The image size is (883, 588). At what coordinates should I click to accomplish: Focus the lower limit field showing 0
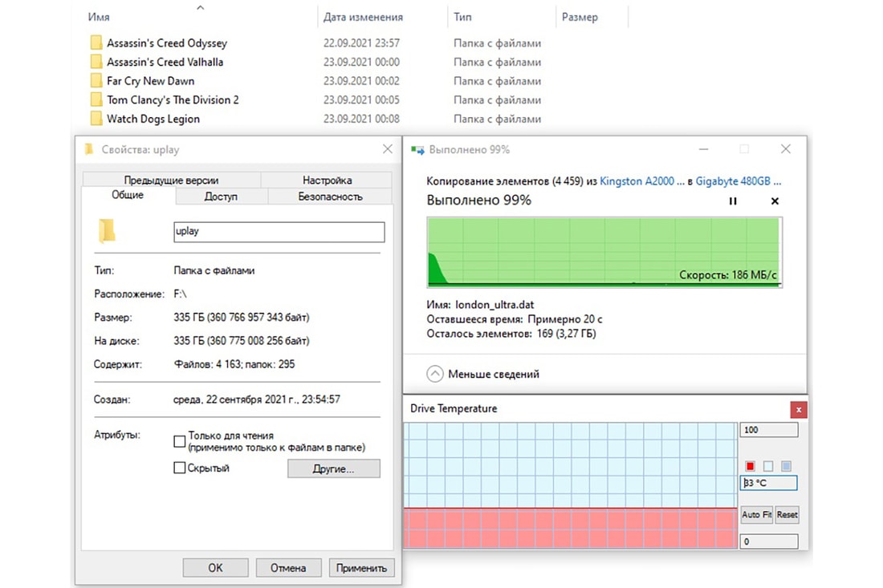(x=769, y=541)
